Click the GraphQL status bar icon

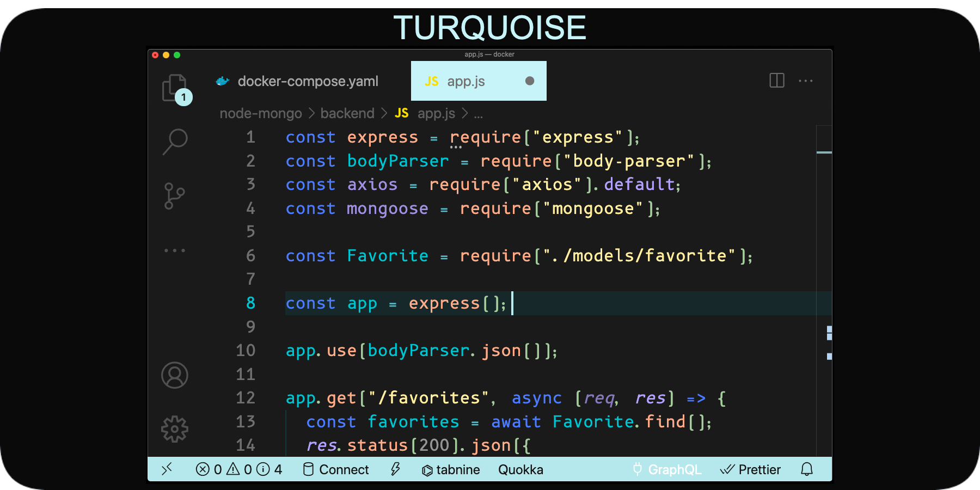click(666, 469)
